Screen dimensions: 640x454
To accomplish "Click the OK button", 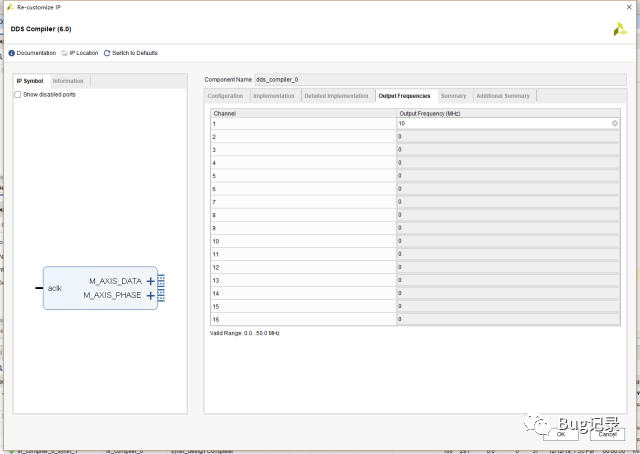I will 561,434.
